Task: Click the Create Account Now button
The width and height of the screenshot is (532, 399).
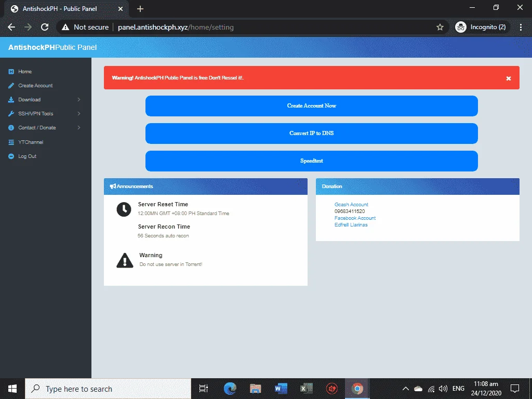Action: click(312, 106)
